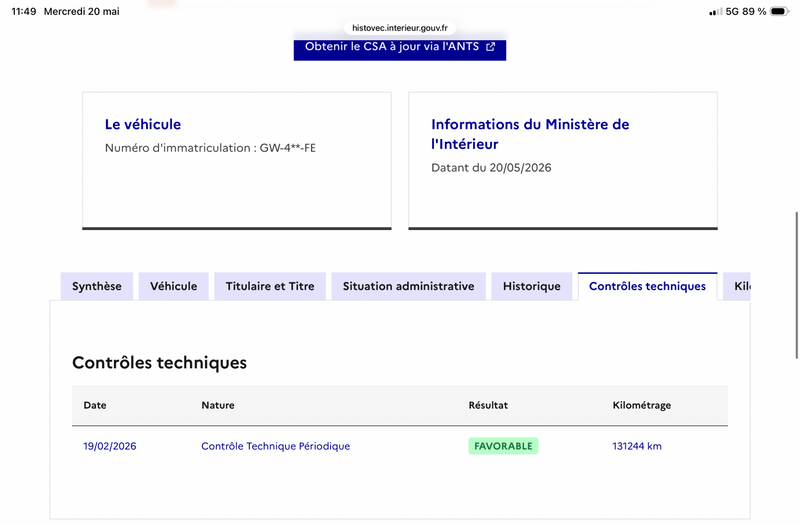Click the Le véhicule card heading

coord(143,124)
